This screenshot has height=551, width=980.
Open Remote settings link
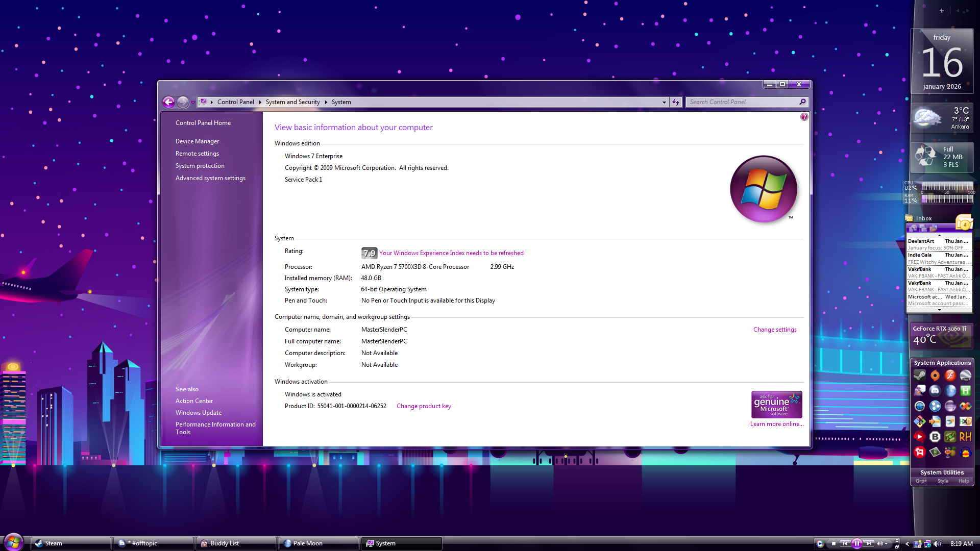197,154
